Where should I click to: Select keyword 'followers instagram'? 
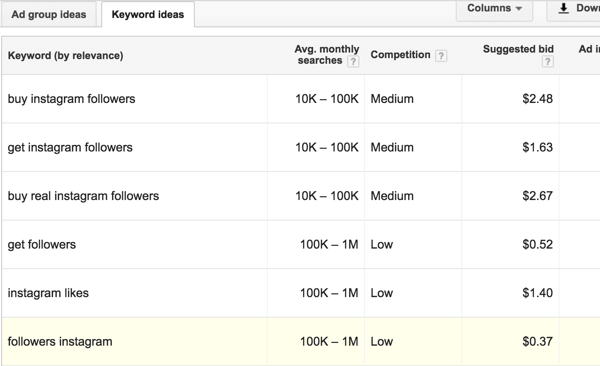click(x=60, y=341)
